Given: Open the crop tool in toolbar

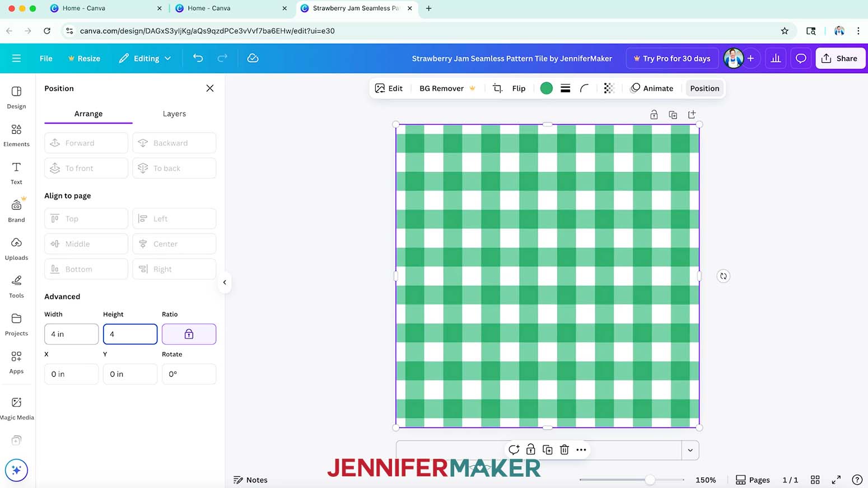Looking at the screenshot, I should tap(497, 88).
